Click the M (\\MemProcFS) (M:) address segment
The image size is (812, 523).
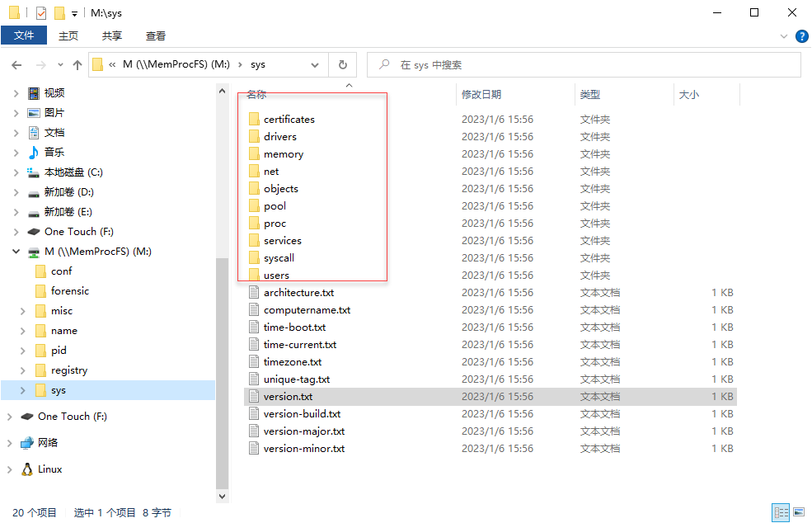pyautogui.click(x=176, y=65)
